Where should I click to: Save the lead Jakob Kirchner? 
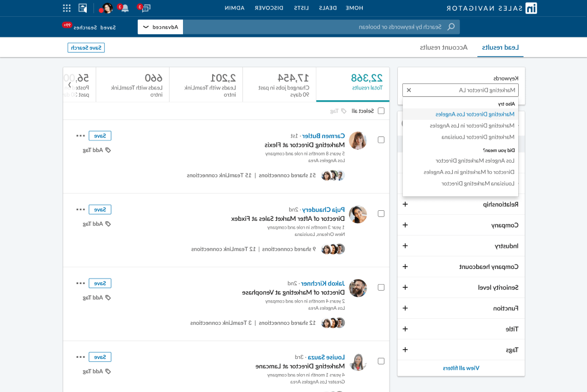pyautogui.click(x=100, y=283)
